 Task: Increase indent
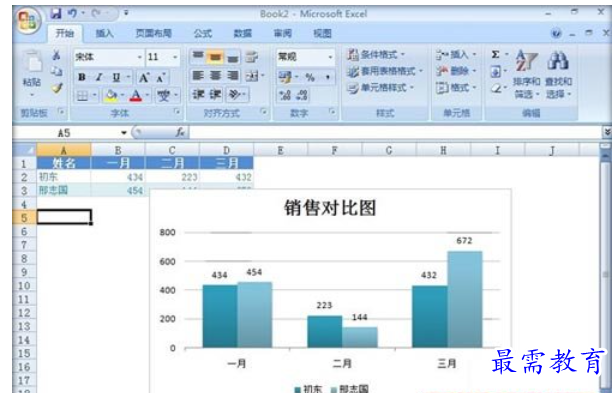click(x=215, y=94)
